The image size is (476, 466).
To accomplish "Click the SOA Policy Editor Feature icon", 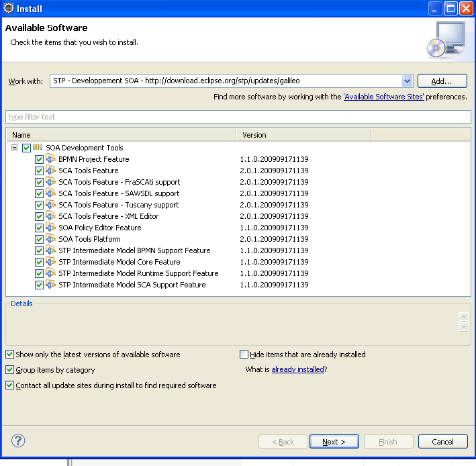I will pos(50,228).
